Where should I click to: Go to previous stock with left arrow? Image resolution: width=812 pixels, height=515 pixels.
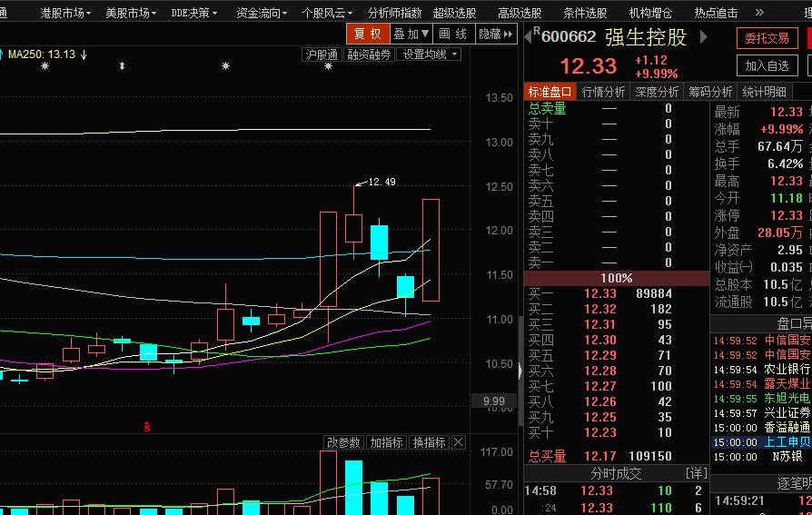[529, 36]
